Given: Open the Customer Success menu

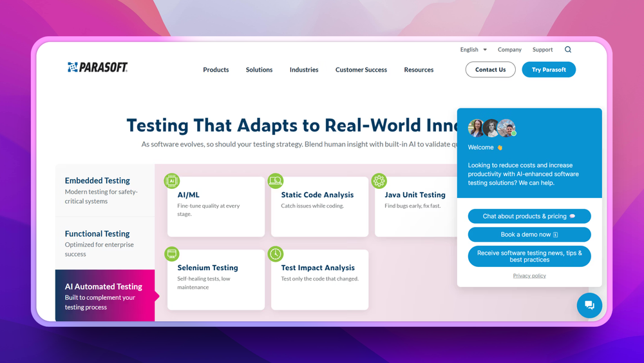Looking at the screenshot, I should tap(361, 70).
